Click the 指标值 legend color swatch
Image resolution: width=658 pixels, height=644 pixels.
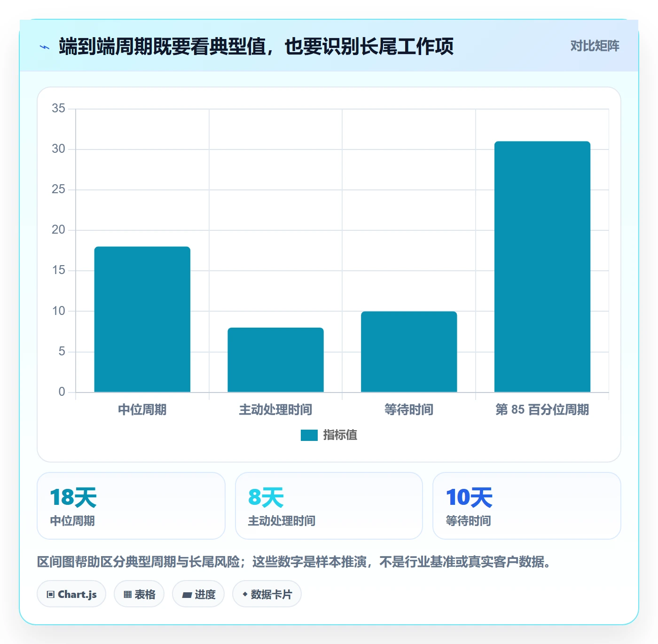pyautogui.click(x=309, y=435)
